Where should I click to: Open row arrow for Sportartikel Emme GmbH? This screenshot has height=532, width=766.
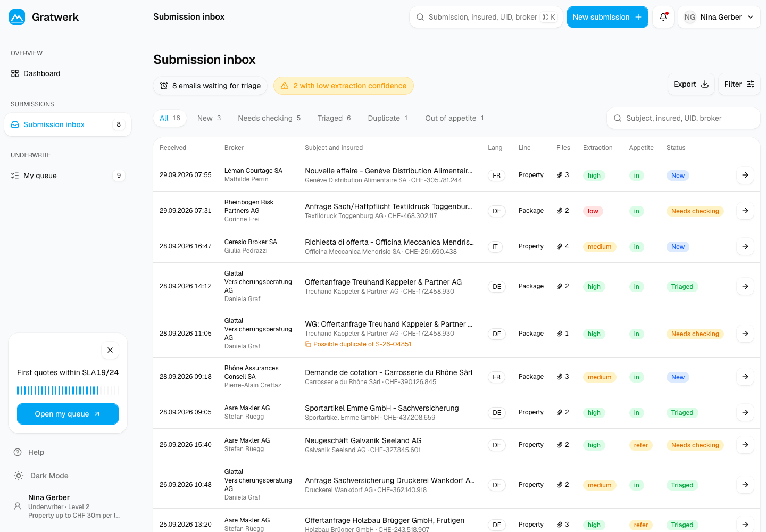pyautogui.click(x=745, y=412)
